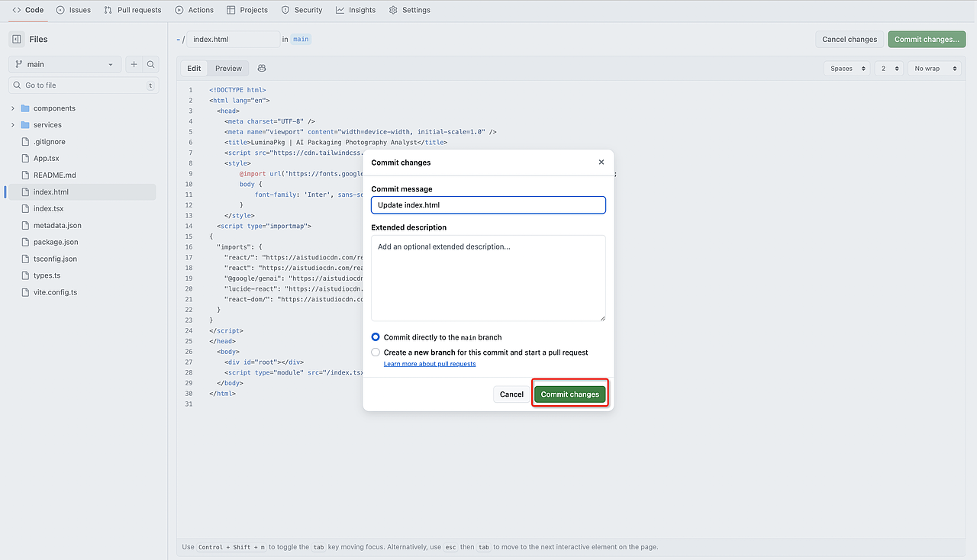
Task: Close the Commit changes dialog with X
Action: click(x=601, y=163)
